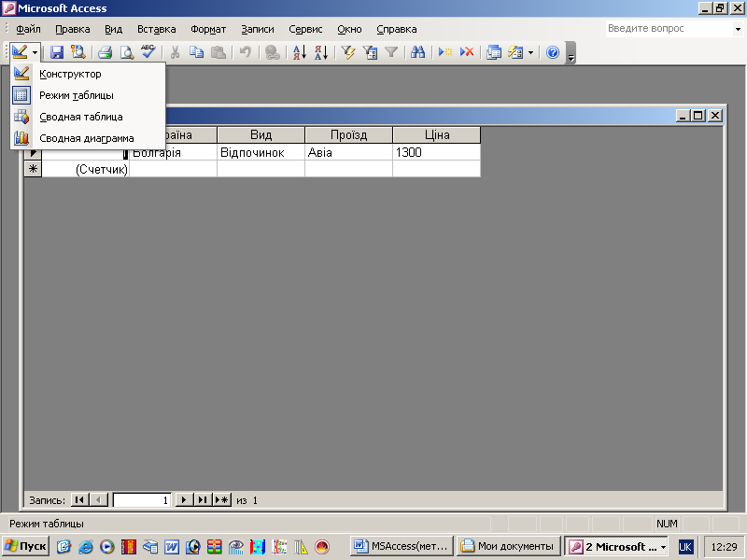Viewport: 747px width, 560px height.
Task: Open the Формат menu
Action: coord(208,29)
